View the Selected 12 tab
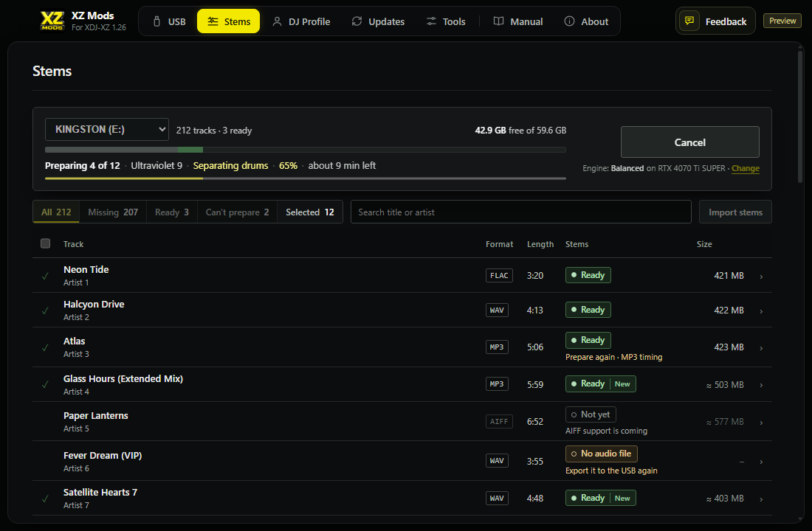Screen dimensions: 812x531 [310, 212]
